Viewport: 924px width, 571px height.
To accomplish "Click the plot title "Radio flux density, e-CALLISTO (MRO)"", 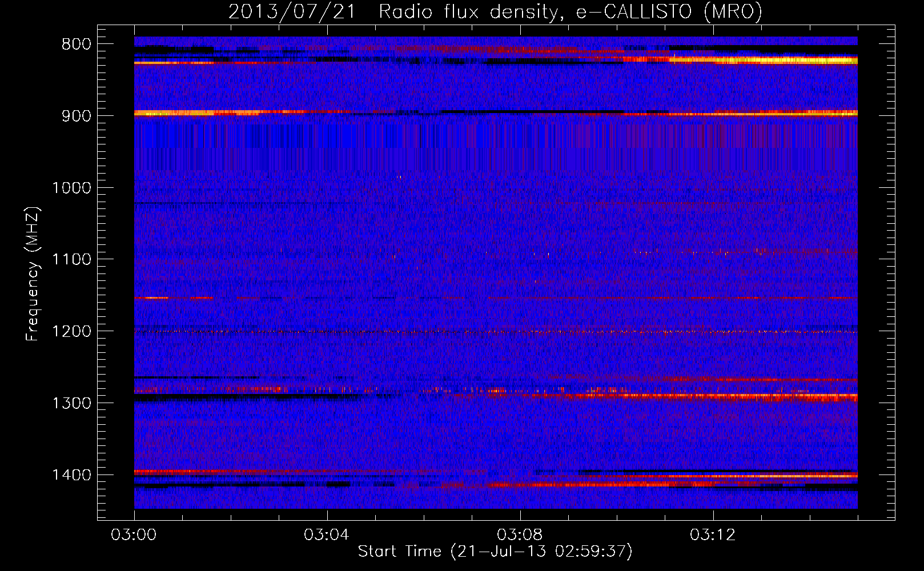I will pyautogui.click(x=571, y=11).
